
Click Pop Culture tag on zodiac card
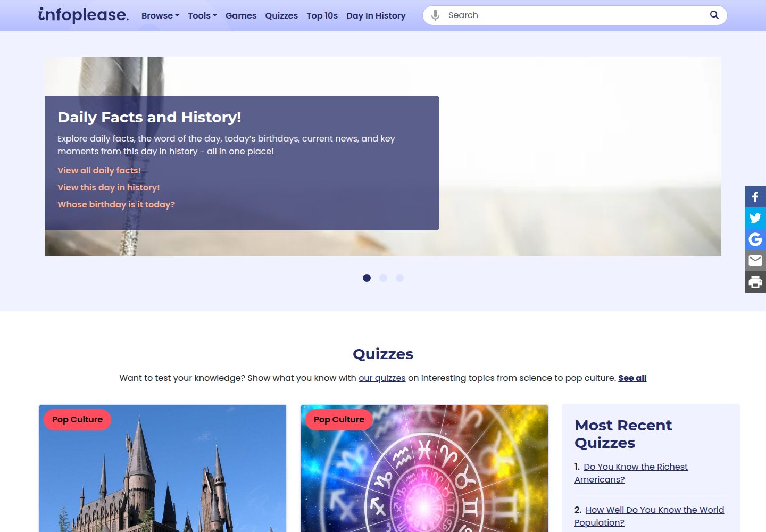coord(339,419)
